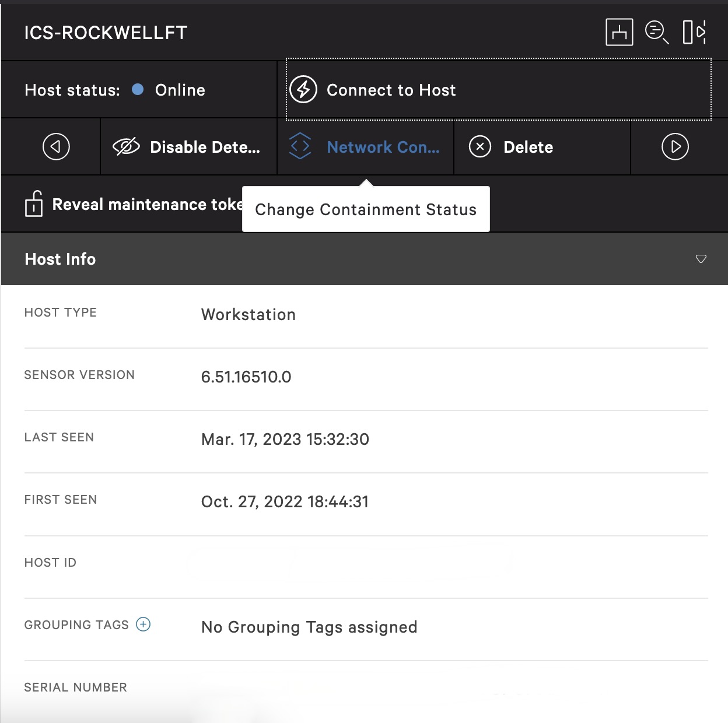Delete the host via Delete label
The height and width of the screenshot is (723, 728).
(528, 147)
